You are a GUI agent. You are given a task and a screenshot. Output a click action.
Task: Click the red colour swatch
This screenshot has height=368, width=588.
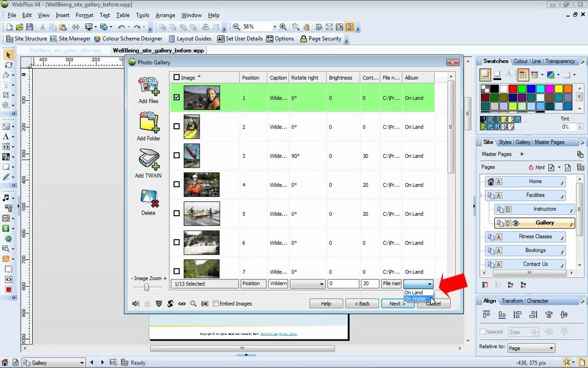(512, 89)
